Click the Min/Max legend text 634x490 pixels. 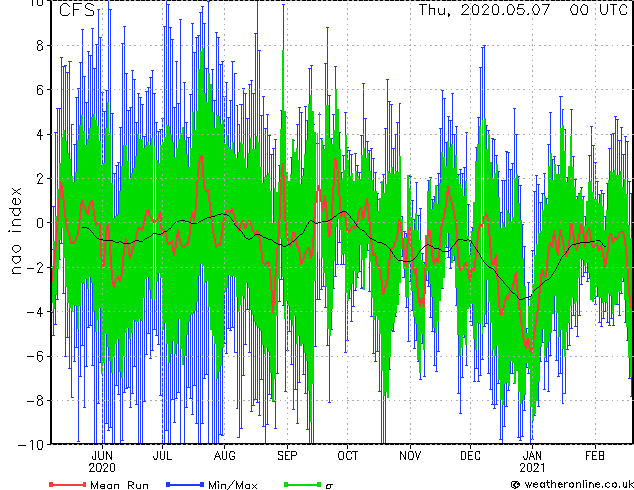click(233, 485)
